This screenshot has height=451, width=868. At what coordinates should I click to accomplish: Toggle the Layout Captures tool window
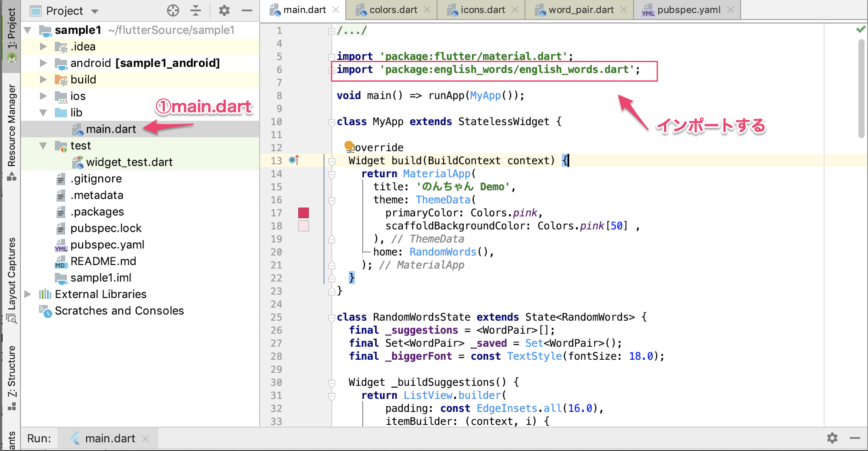click(x=11, y=274)
